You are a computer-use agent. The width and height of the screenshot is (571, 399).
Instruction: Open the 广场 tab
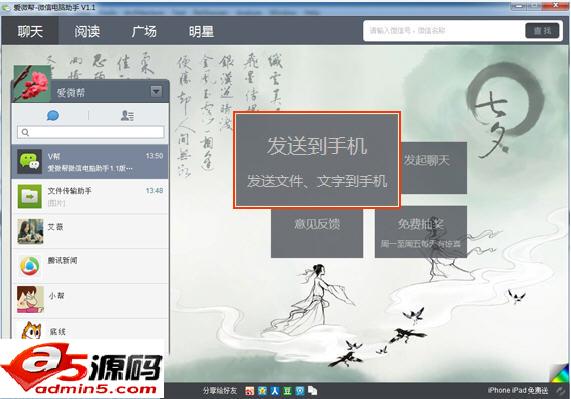click(144, 31)
